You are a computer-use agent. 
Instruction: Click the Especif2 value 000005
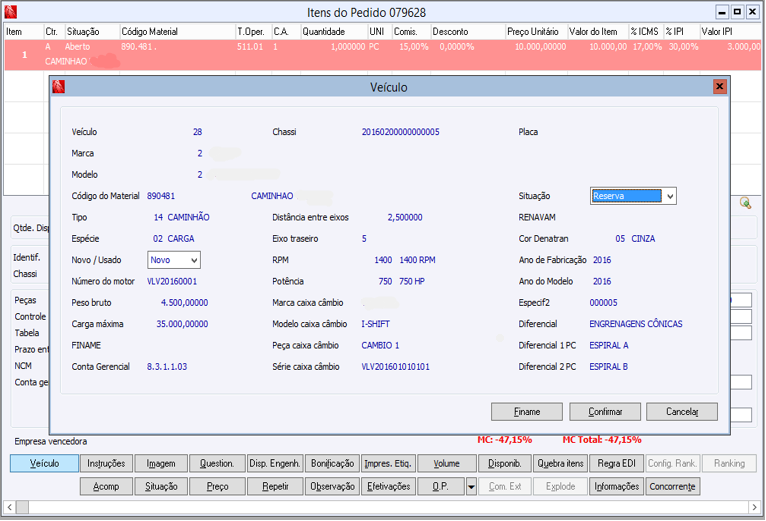point(603,303)
